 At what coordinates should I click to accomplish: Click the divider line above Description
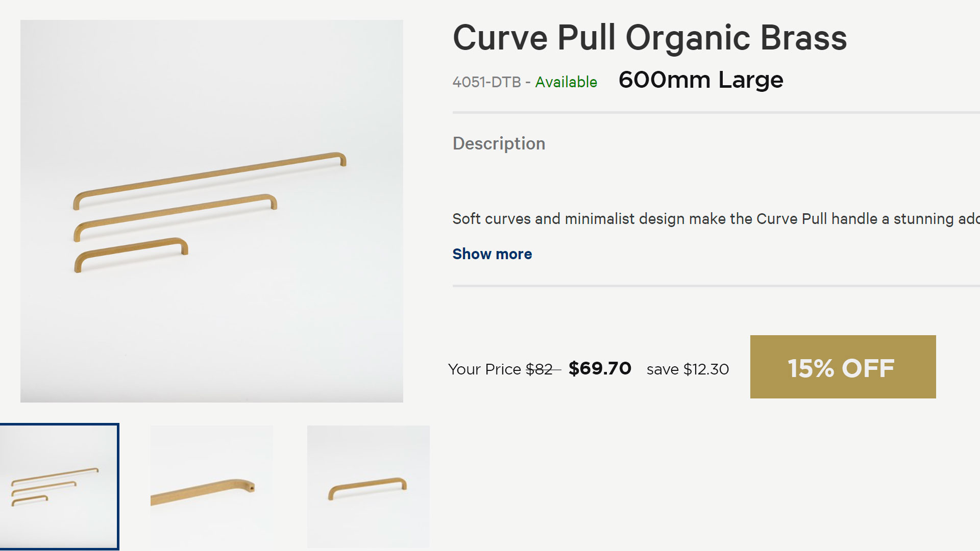pos(715,112)
